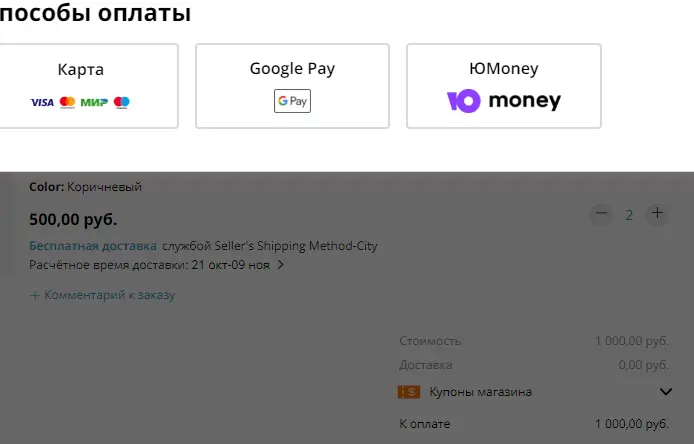Image resolution: width=694 pixels, height=444 pixels.
Task: Click the Mastercard logo icon
Action: (67, 102)
